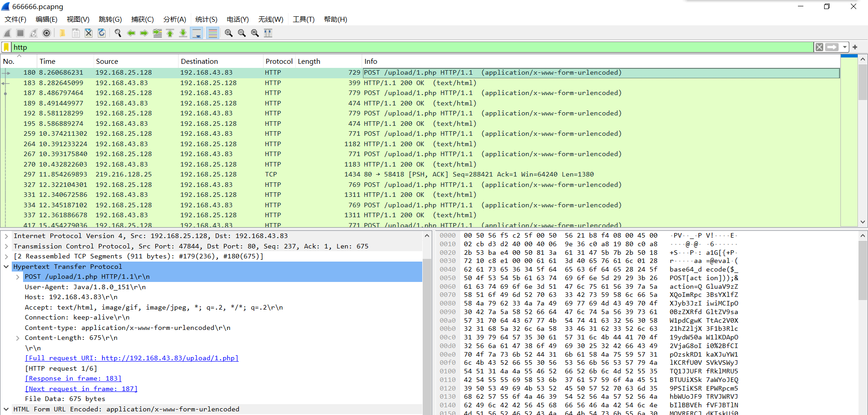
Task: Go back in packet history
Action: point(131,33)
